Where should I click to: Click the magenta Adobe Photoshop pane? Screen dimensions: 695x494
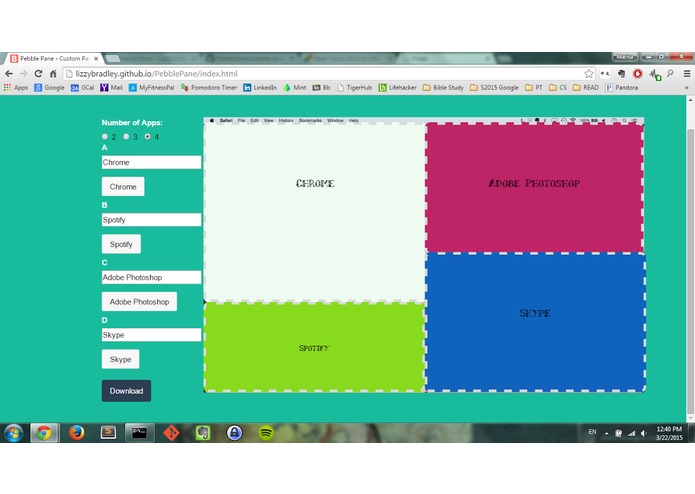tap(535, 188)
